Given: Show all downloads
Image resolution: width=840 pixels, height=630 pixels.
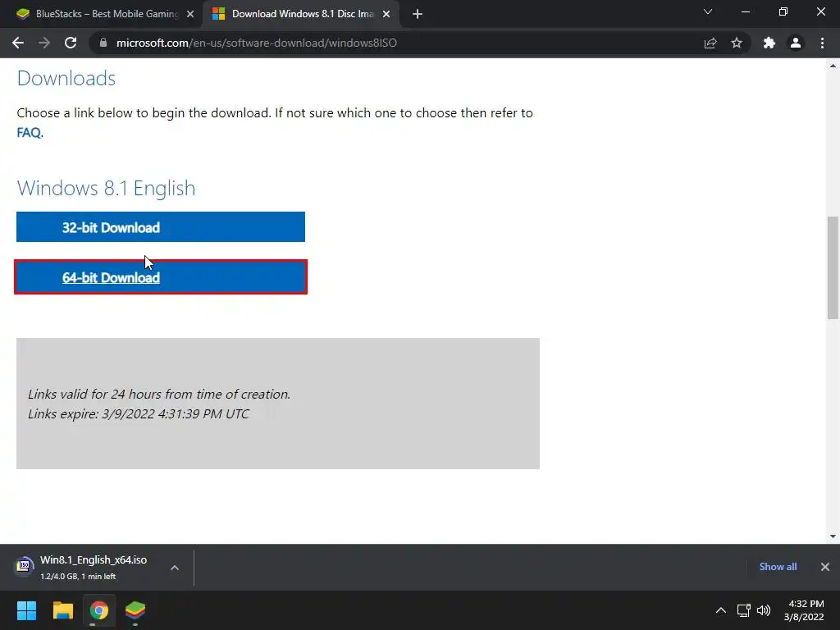Looking at the screenshot, I should [x=778, y=567].
